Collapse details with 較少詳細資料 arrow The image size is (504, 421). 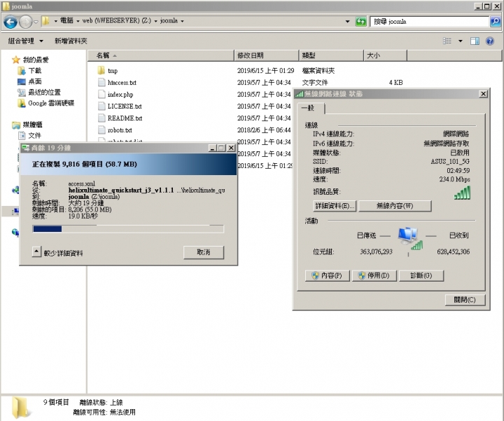[x=36, y=251]
